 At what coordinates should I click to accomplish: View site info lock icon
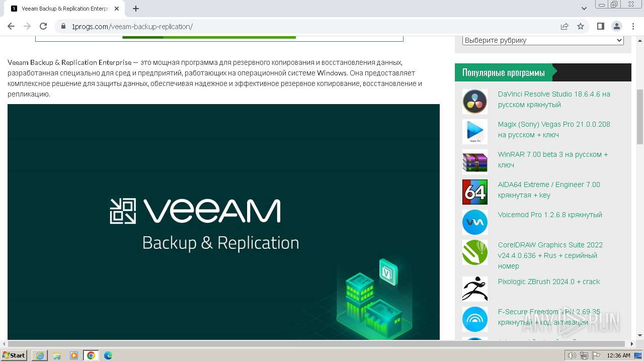point(63,27)
